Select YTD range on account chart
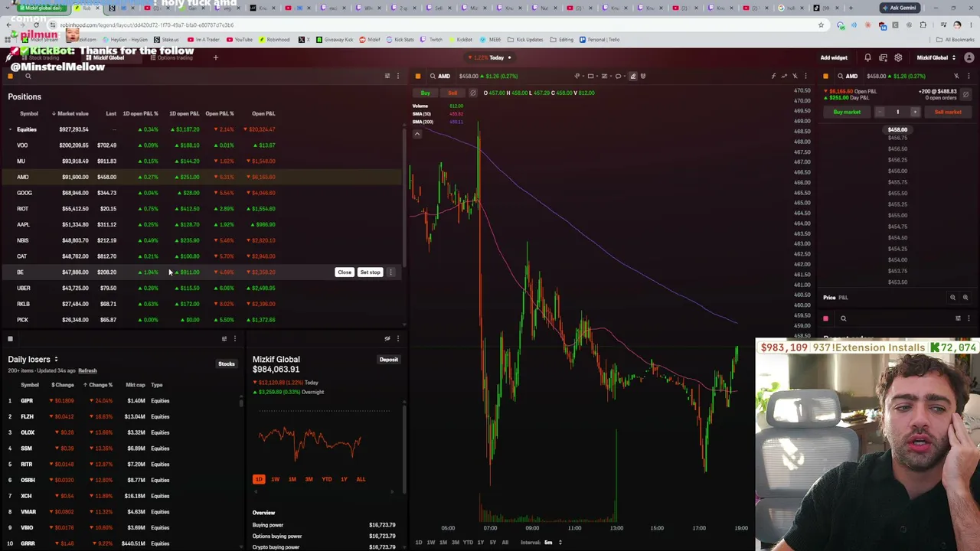Viewport: 980px width, 551px height. pos(327,479)
